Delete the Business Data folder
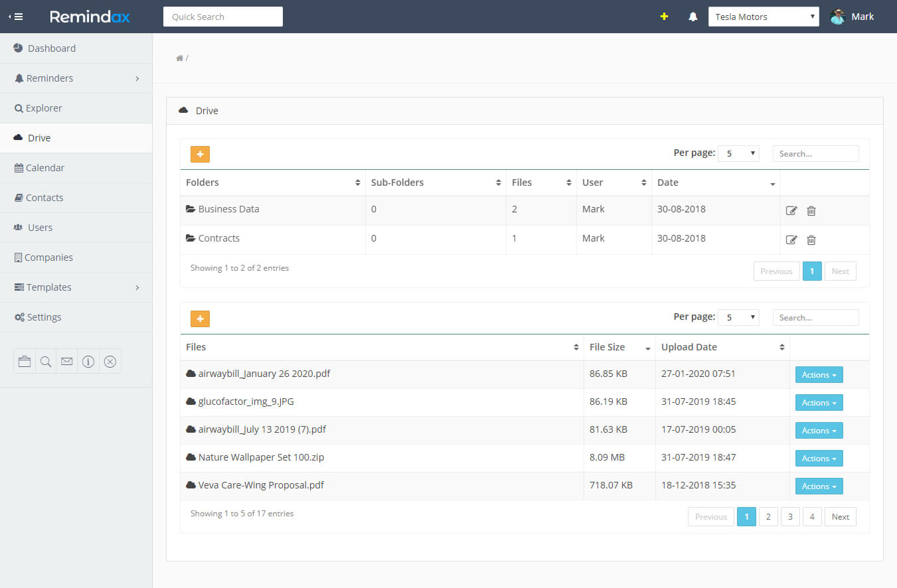The height and width of the screenshot is (588, 897). (811, 211)
